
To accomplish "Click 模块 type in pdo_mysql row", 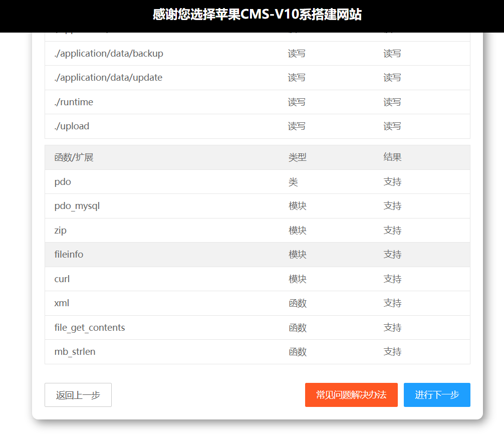I will [297, 206].
